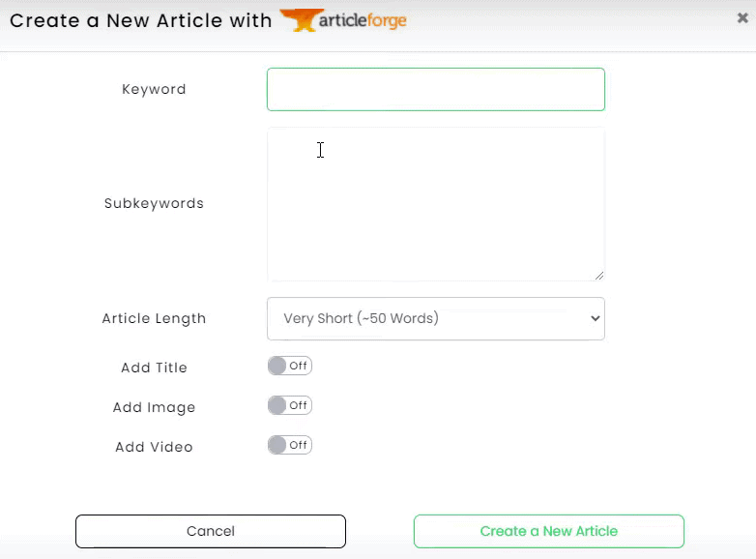Screen dimensions: 756x559
Task: Click the articleforge logo text
Action: click(363, 20)
